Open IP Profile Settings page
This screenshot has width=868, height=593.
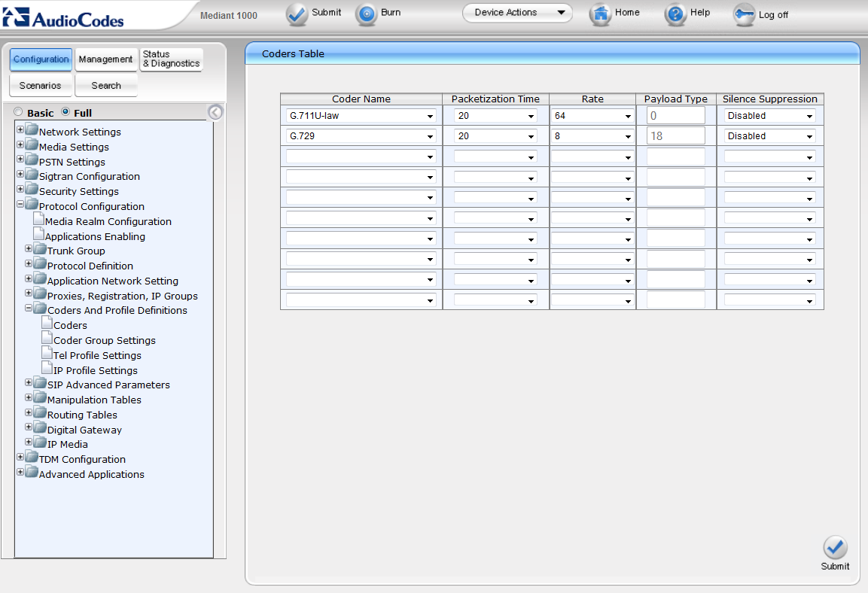95,370
